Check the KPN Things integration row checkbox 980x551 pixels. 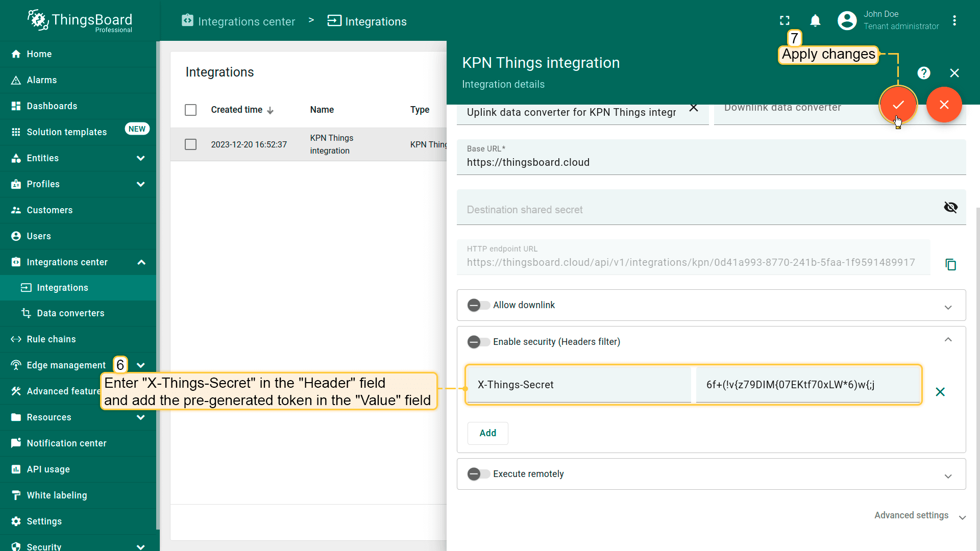190,144
